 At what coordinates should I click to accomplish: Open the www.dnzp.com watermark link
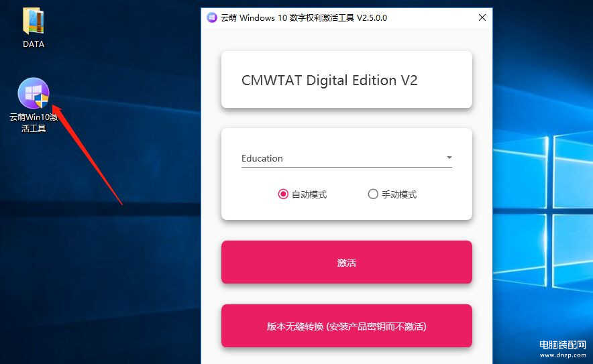pyautogui.click(x=563, y=355)
